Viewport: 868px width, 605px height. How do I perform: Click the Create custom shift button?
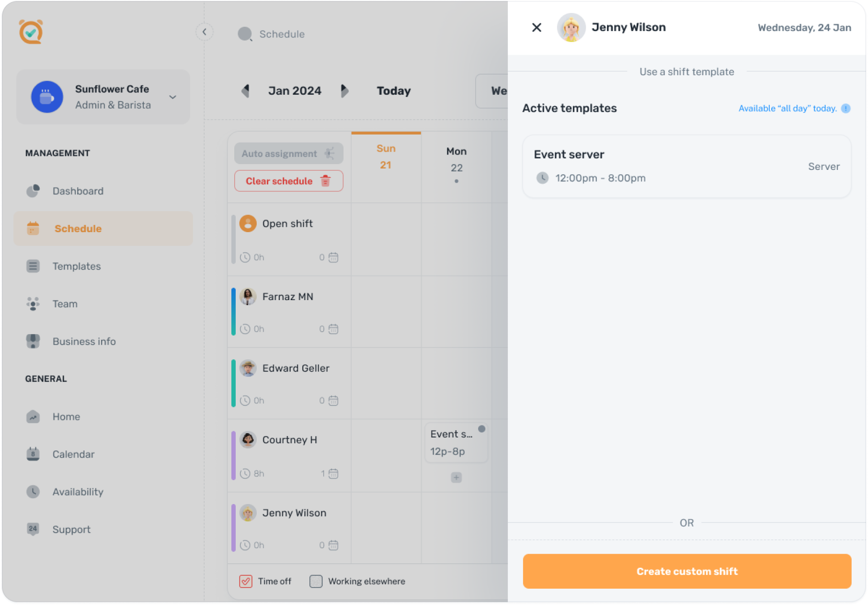coord(686,571)
